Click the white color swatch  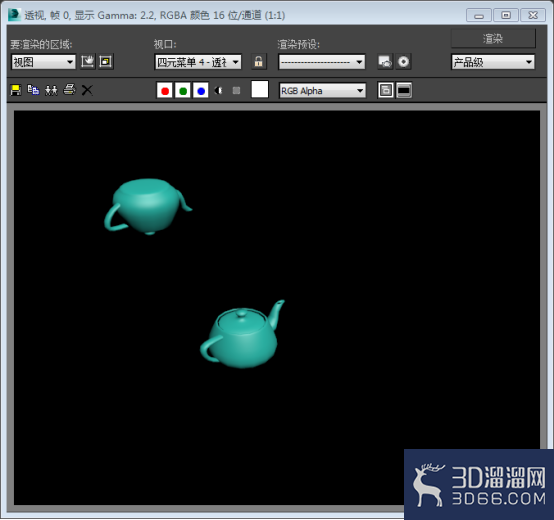pos(260,89)
